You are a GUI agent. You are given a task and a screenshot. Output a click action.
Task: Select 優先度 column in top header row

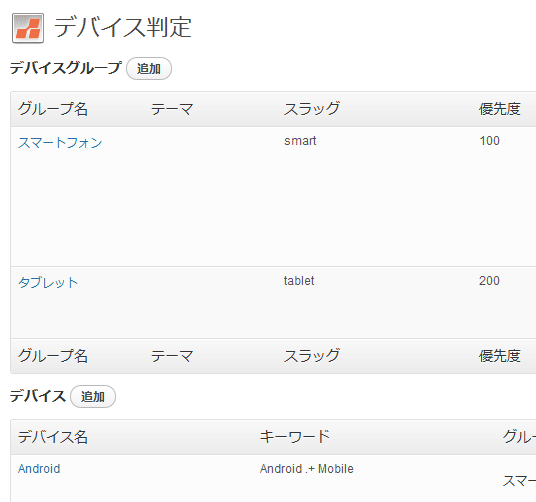(500, 109)
